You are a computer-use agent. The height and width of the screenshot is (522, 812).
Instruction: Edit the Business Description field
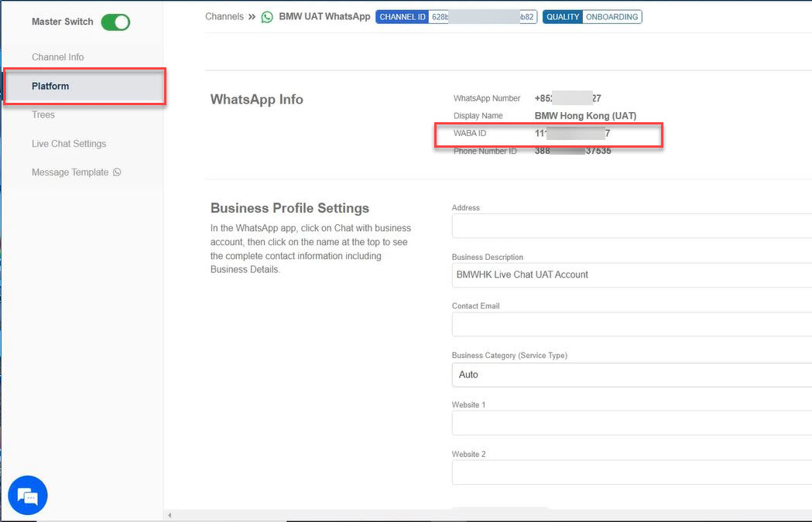coord(632,275)
